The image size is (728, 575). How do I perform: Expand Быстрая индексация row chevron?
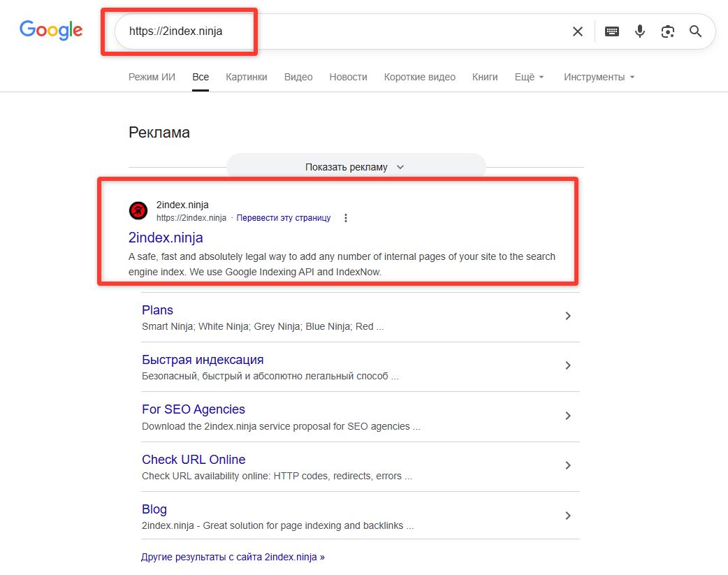coord(568,365)
